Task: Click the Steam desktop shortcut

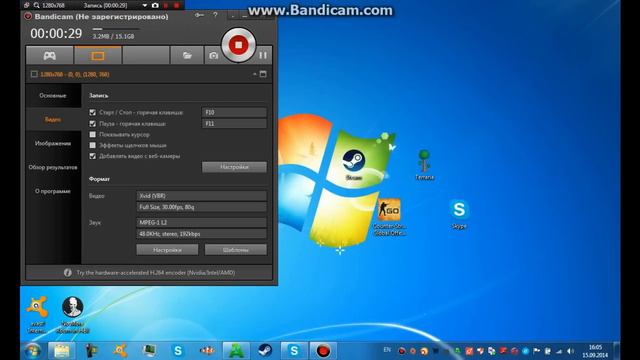Action: pos(353,164)
